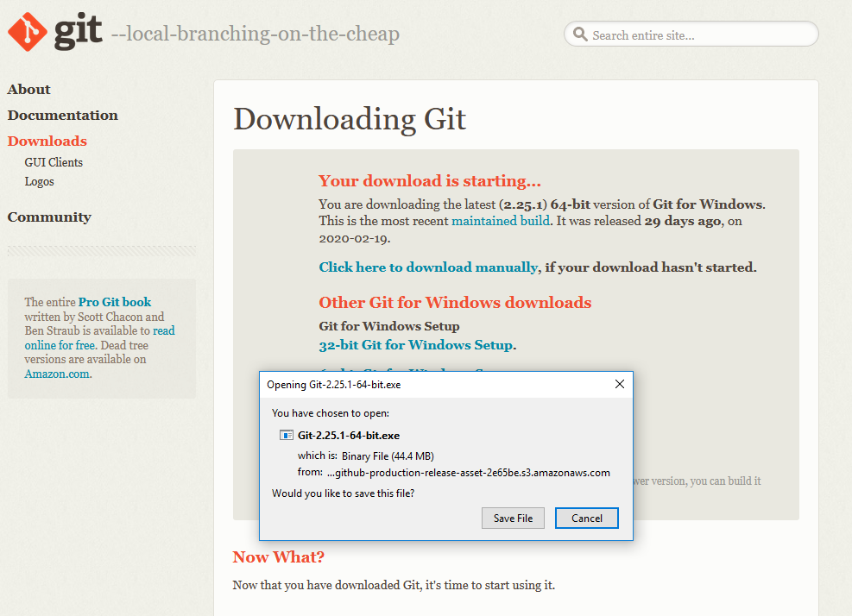Image resolution: width=852 pixels, height=616 pixels.
Task: Click 'Git for Windows Setup' label
Action: 389,326
